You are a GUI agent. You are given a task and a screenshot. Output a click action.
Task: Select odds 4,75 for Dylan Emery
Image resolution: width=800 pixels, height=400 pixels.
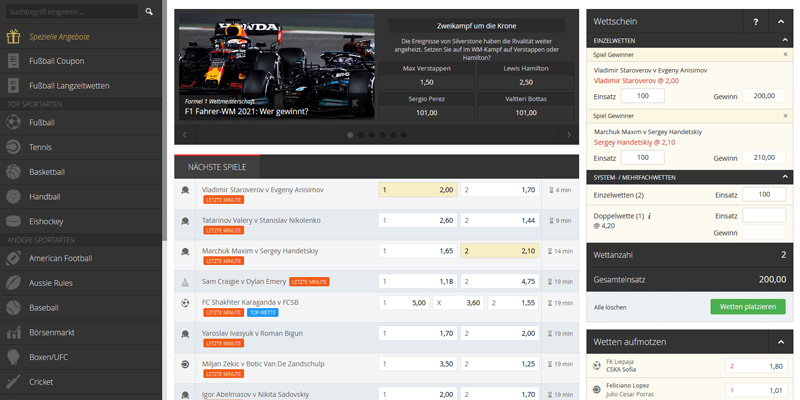click(x=499, y=282)
